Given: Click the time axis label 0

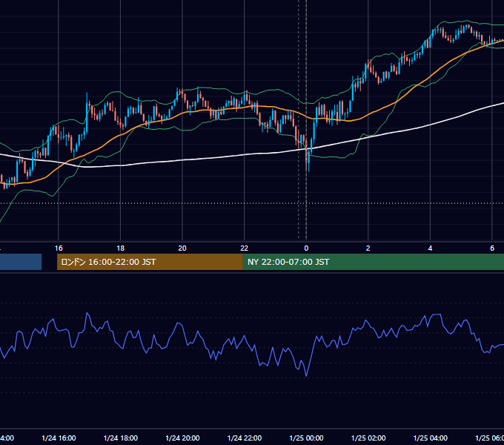Looking at the screenshot, I should (x=306, y=248).
